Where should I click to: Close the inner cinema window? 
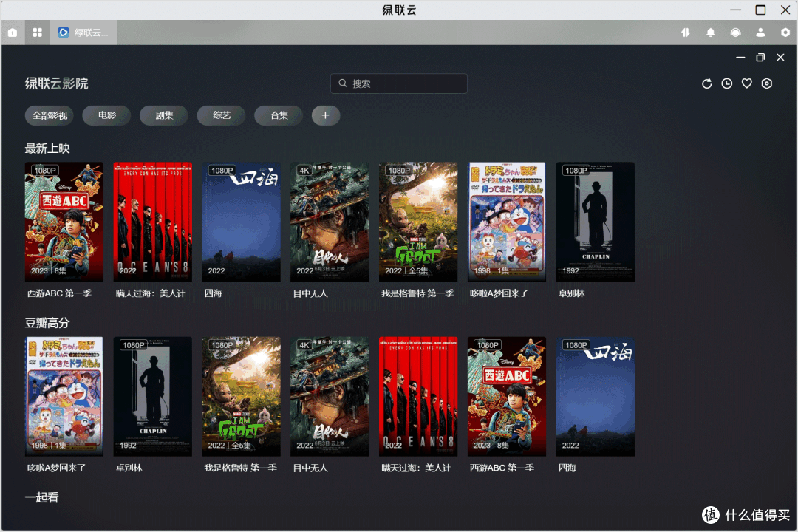point(780,58)
